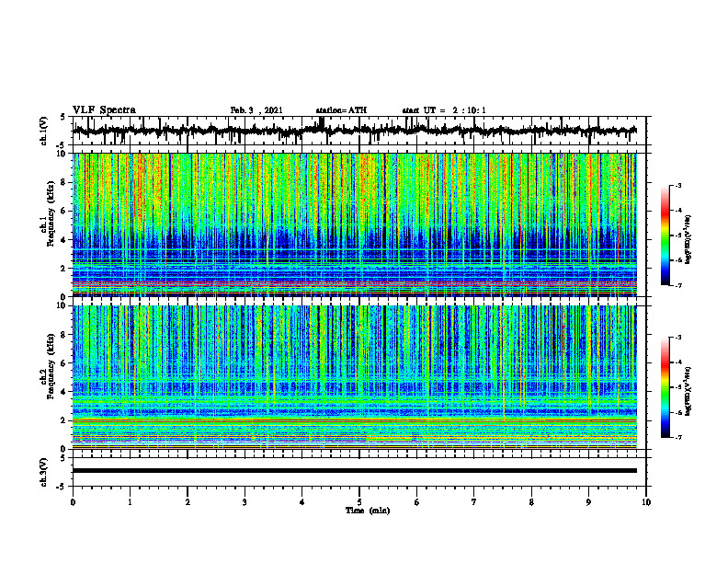The image size is (728, 563).
Task: Click the ch.1 spectrogram panel
Action: tap(354, 224)
